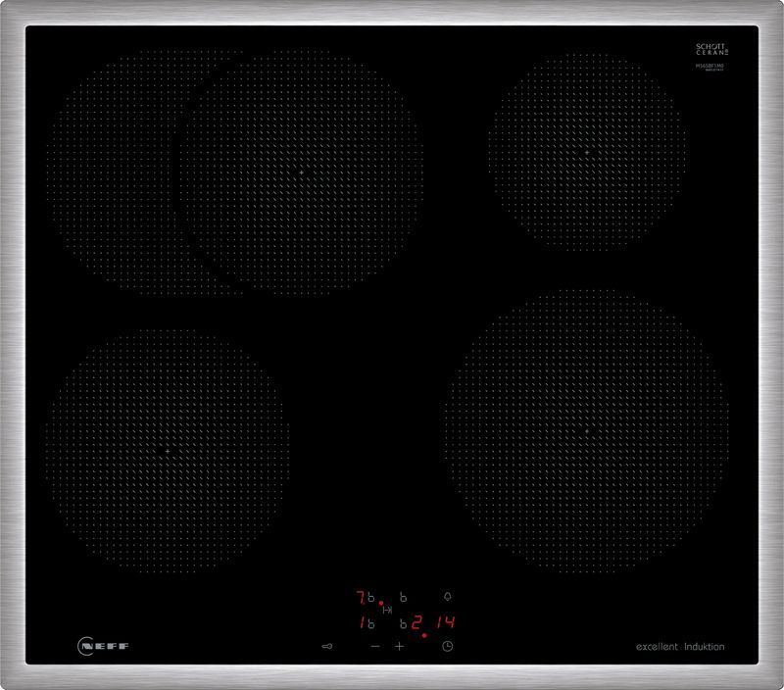Image resolution: width=784 pixels, height=690 pixels.
Task: Tap the red timer display showing 14
Action: coord(446,622)
